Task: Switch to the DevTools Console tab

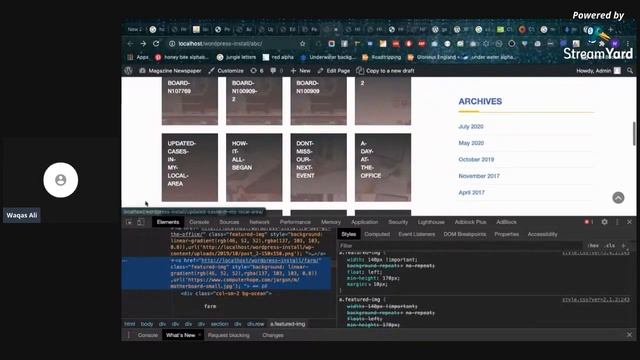Action: pyautogui.click(x=199, y=222)
